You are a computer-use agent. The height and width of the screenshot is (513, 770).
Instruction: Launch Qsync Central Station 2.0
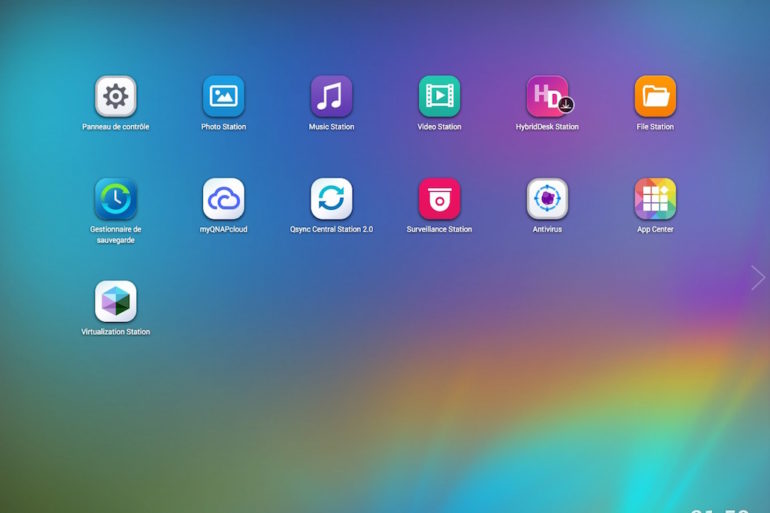coord(331,198)
